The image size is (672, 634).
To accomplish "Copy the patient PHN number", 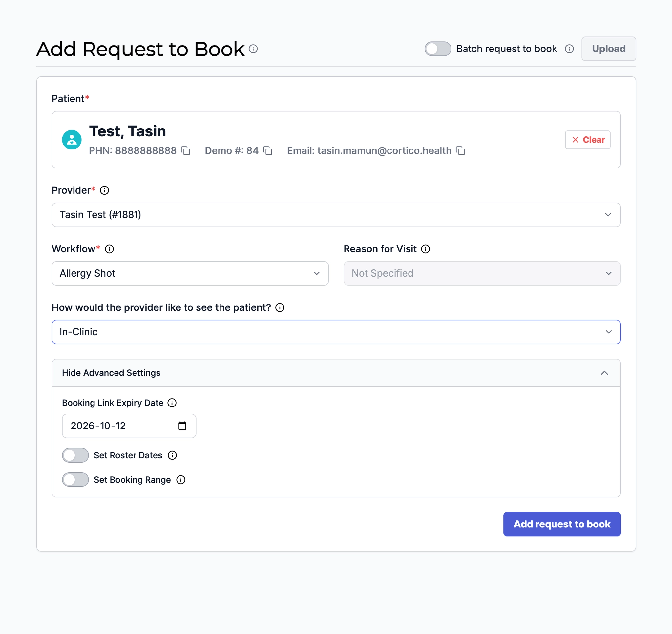I will pyautogui.click(x=185, y=151).
